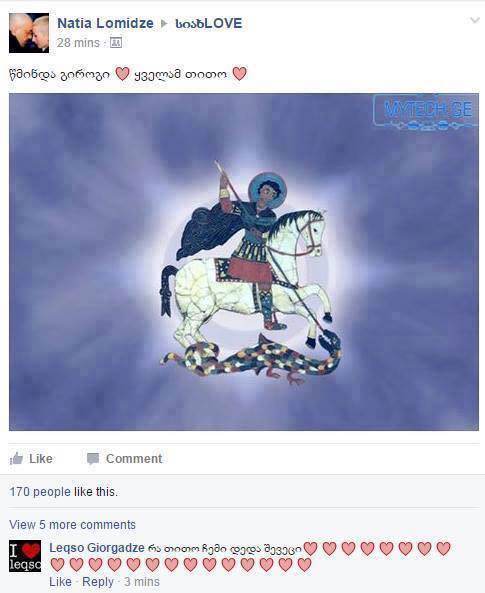The width and height of the screenshot is (485, 593).
Task: Like the post using the Like text button
Action: pyautogui.click(x=40, y=459)
